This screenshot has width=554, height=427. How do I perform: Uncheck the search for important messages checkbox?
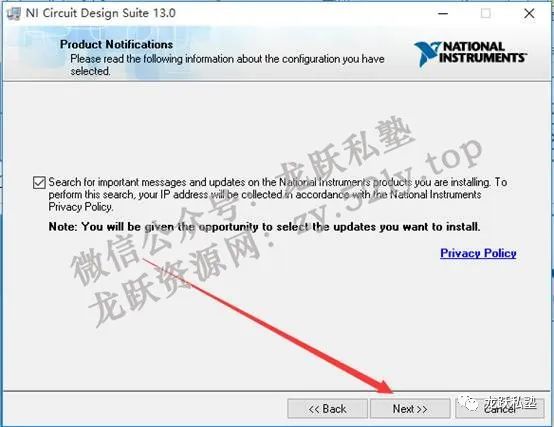tap(39, 183)
